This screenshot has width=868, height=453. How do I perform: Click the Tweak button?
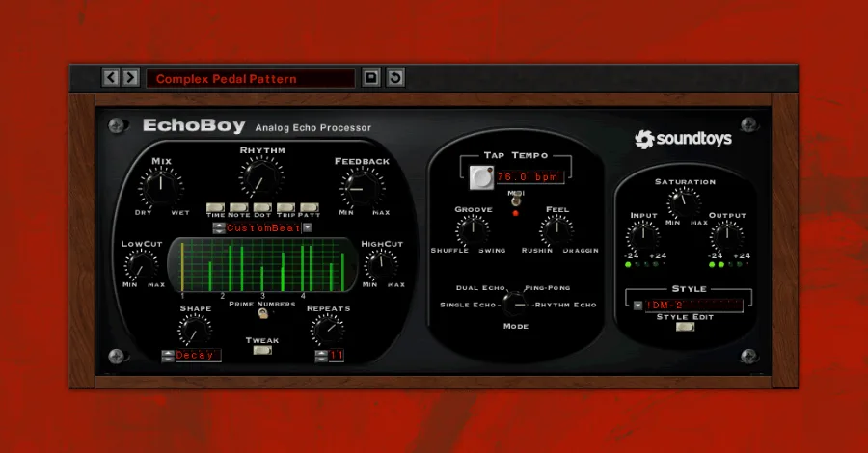pos(262,350)
